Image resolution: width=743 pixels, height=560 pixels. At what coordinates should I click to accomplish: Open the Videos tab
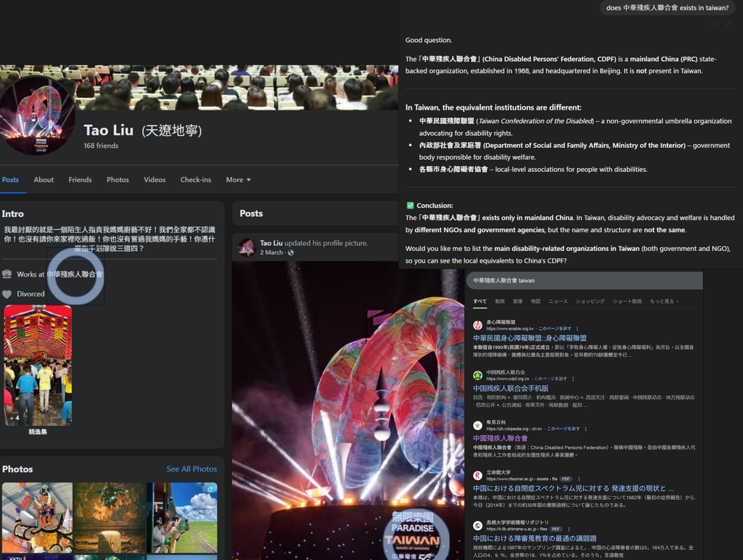click(155, 180)
